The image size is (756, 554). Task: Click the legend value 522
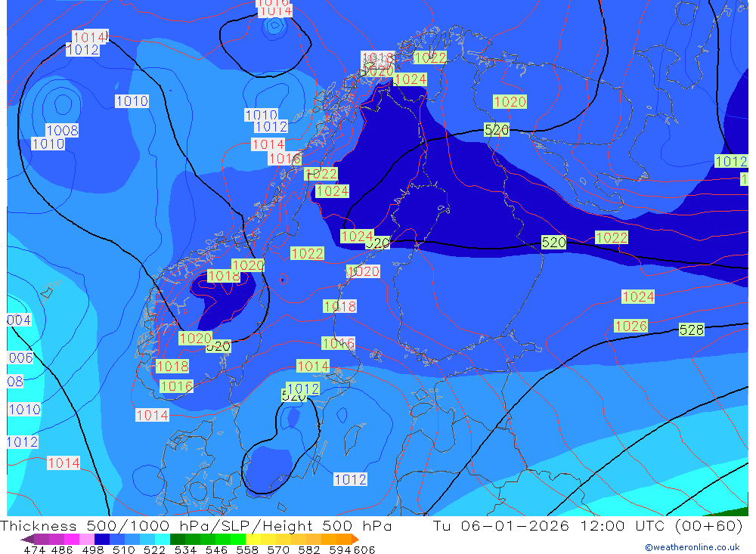pyautogui.click(x=155, y=549)
